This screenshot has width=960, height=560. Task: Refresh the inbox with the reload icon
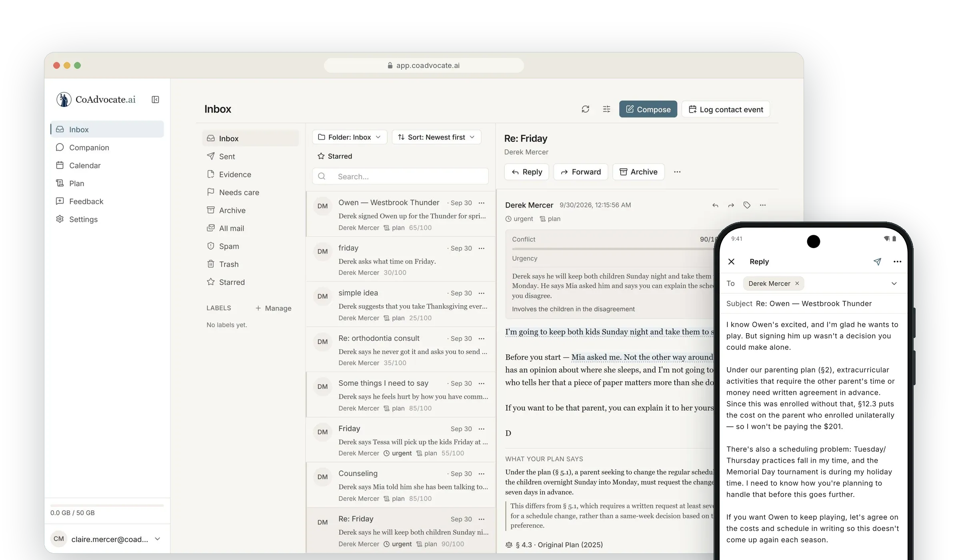tap(585, 109)
